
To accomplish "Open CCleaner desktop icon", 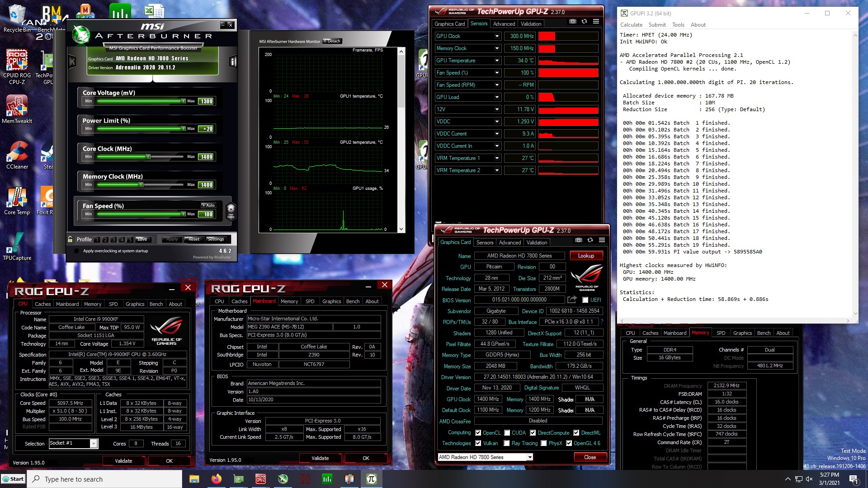I will pos(17,155).
